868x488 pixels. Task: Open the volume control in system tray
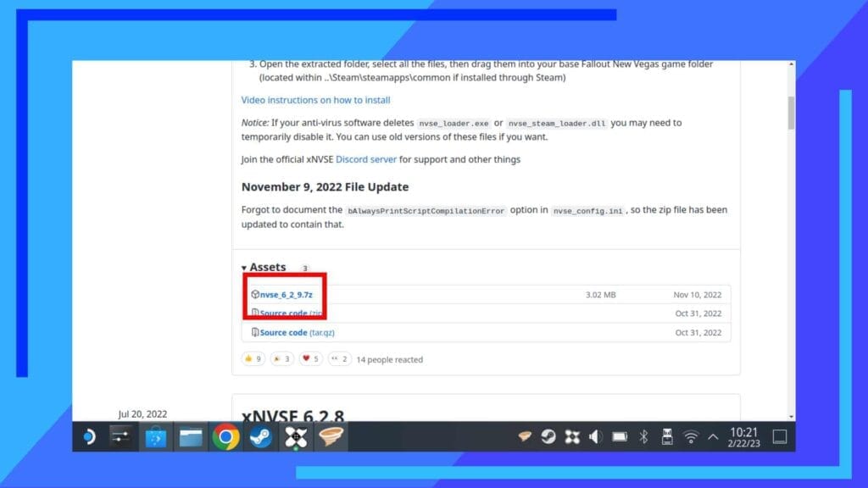click(x=596, y=437)
